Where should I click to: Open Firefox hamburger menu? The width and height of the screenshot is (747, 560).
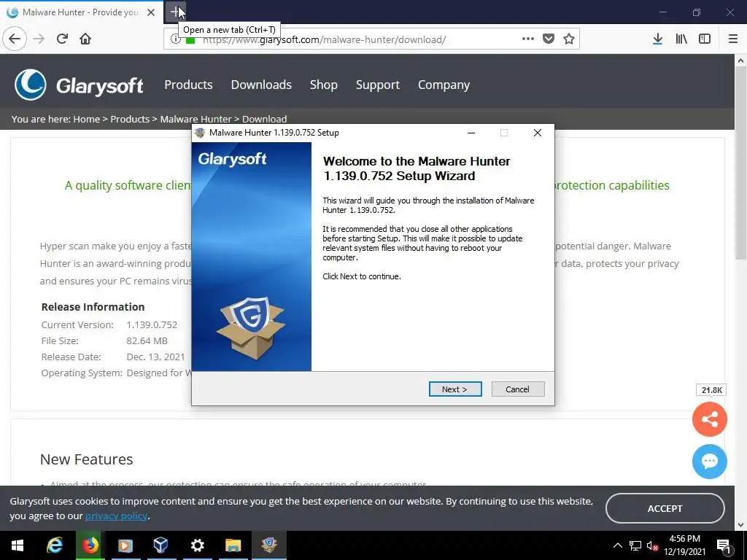732,39
